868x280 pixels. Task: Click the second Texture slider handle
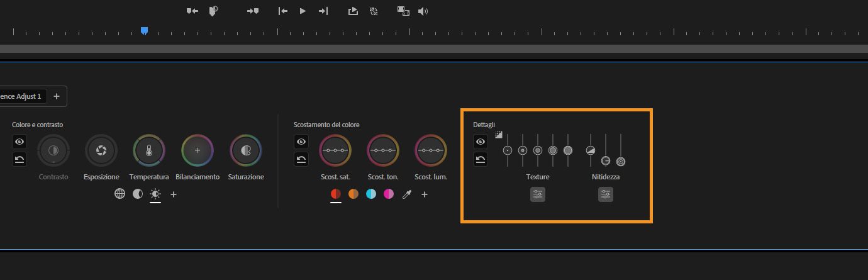tap(523, 150)
